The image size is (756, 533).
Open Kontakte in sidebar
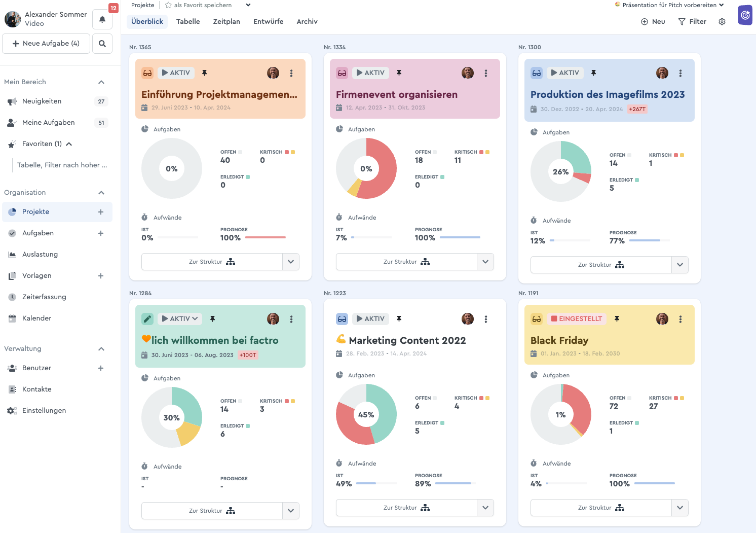tap(57, 389)
